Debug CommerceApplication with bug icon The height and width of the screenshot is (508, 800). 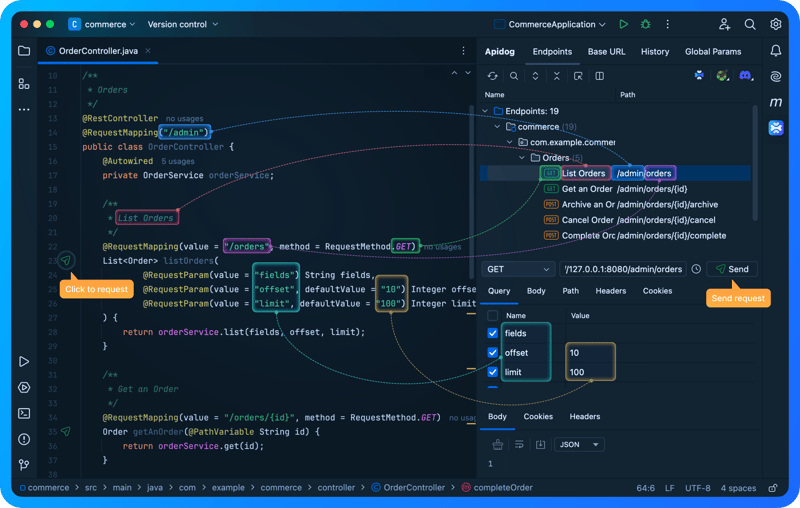click(x=645, y=24)
